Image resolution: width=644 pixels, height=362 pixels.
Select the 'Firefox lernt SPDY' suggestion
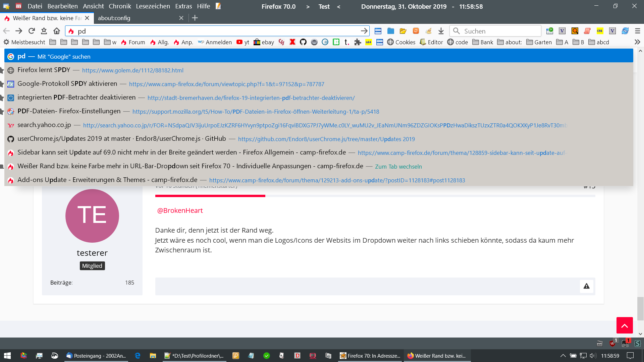coord(44,70)
